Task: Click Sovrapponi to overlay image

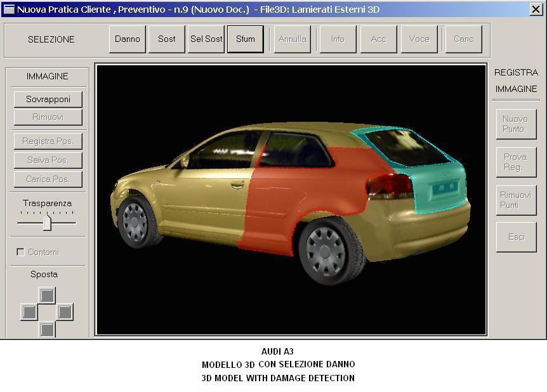Action: coord(48,100)
